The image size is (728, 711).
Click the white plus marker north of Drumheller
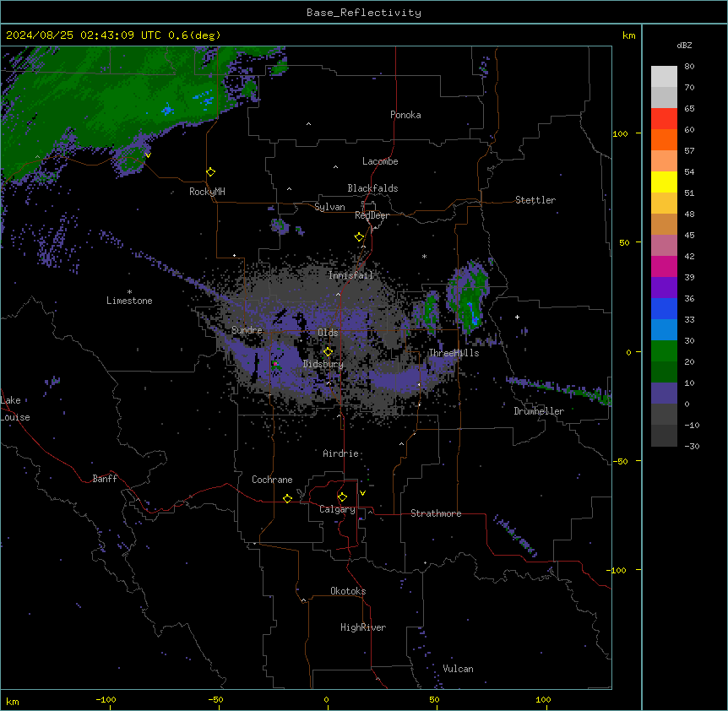(x=517, y=317)
